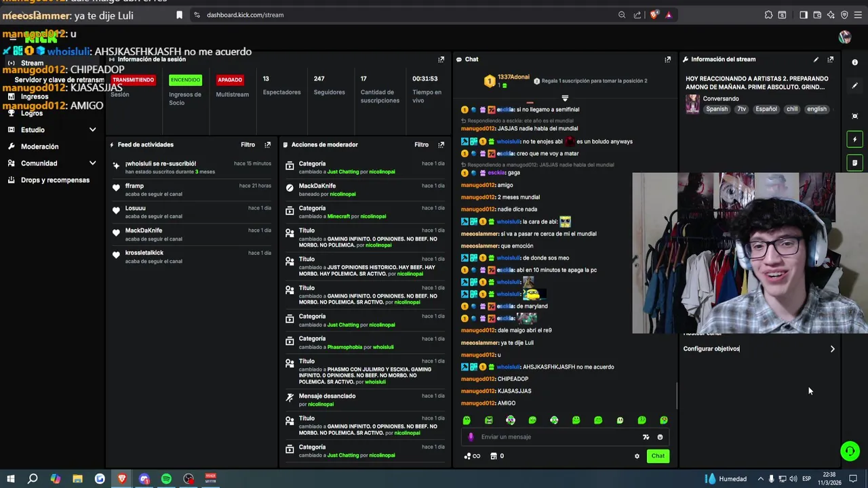Screen dimensions: 868x488
Task: Click the address bar URL dashboard.kick.com/stream
Action: click(245, 15)
